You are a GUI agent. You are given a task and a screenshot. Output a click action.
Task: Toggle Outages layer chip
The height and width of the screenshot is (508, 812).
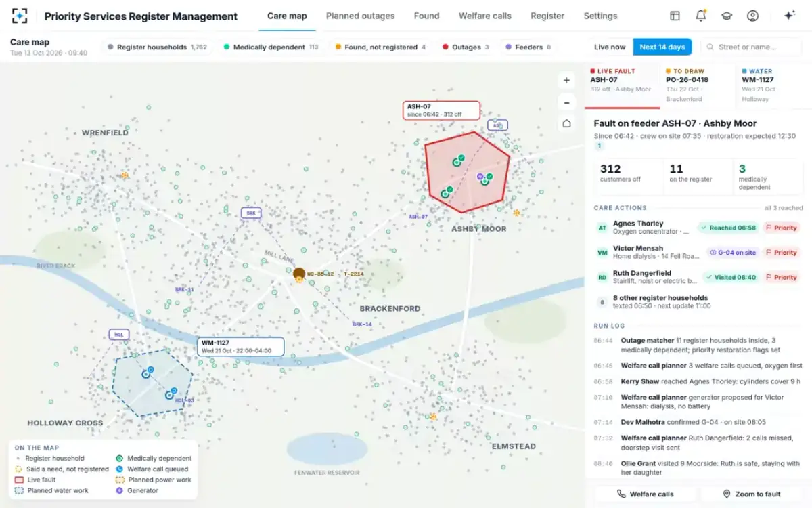466,47
